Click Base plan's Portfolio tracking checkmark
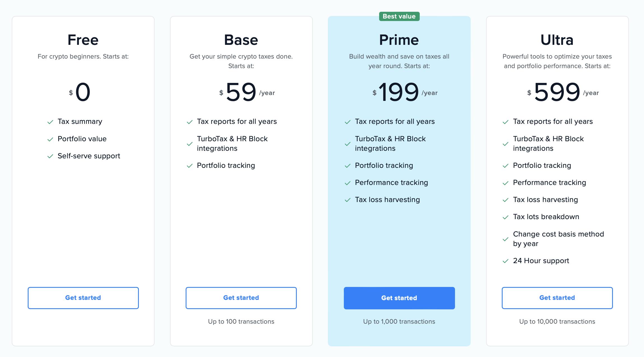The height and width of the screenshot is (357, 644). [x=190, y=166]
